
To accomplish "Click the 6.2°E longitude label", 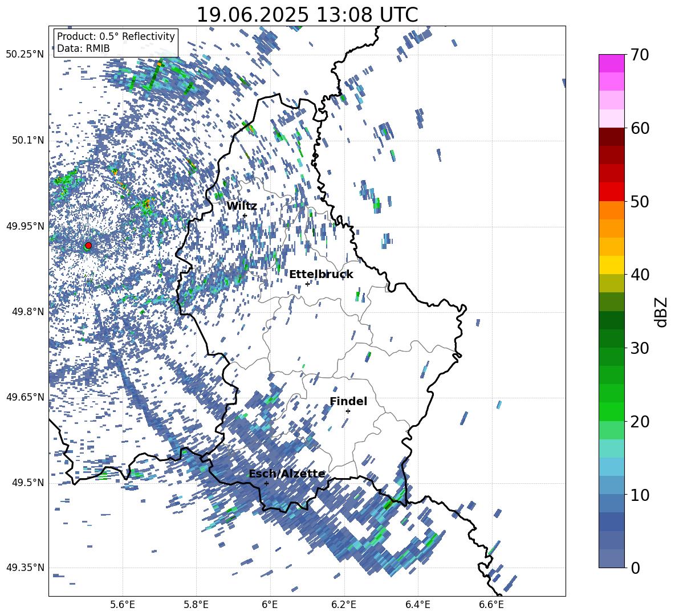I will click(x=344, y=605).
